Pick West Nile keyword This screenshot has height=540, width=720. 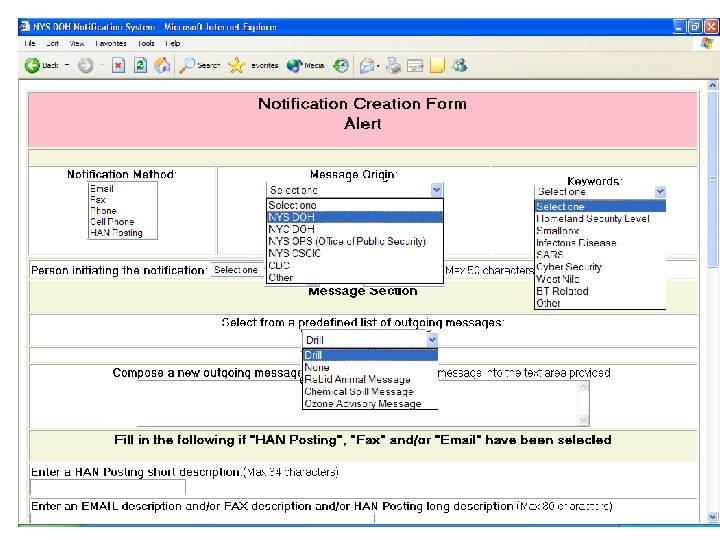(x=600, y=279)
